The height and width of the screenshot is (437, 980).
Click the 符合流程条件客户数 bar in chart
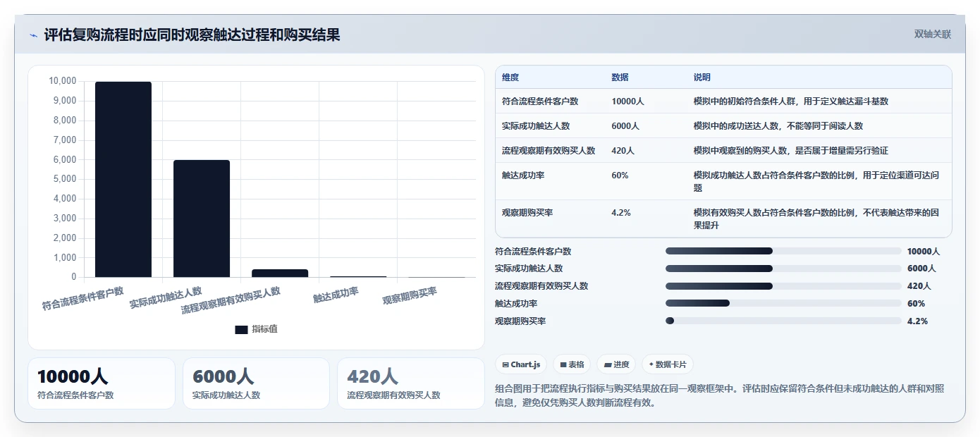point(123,180)
